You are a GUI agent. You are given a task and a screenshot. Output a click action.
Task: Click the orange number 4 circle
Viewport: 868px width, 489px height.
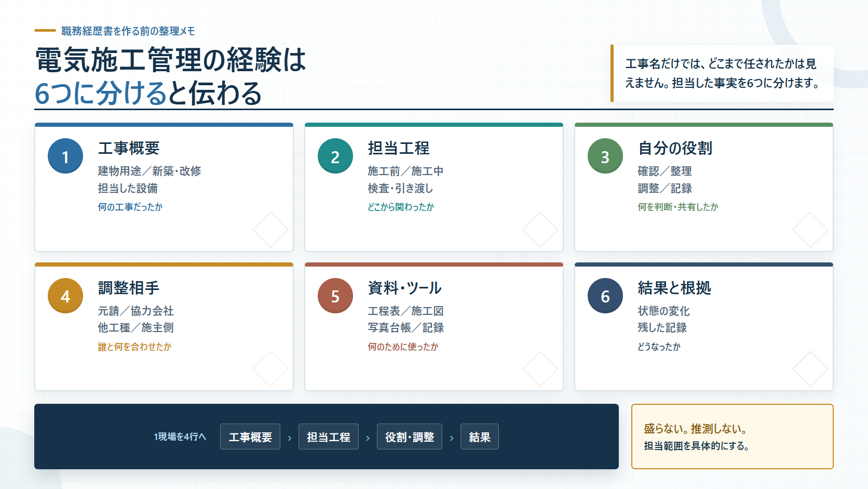(65, 296)
